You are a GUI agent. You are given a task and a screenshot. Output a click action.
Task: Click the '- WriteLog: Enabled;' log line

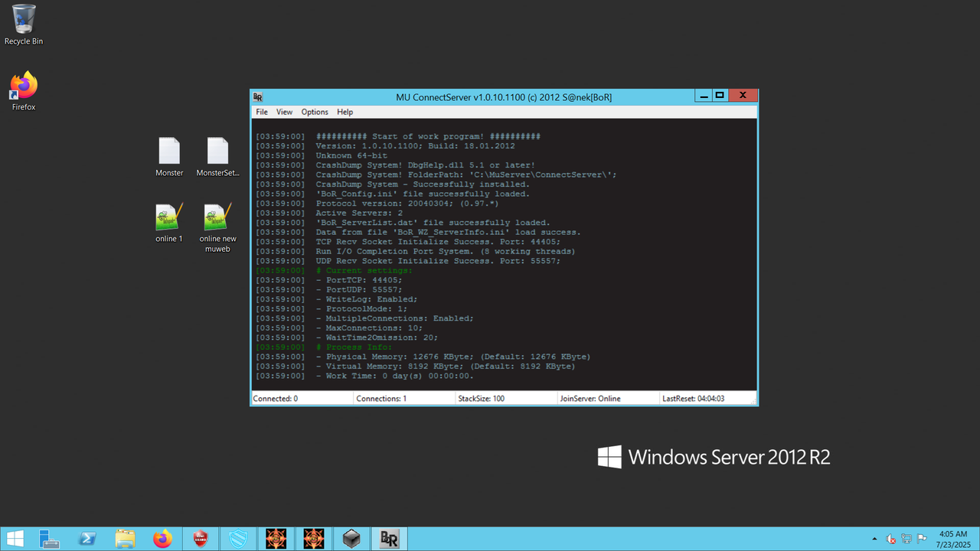click(337, 299)
